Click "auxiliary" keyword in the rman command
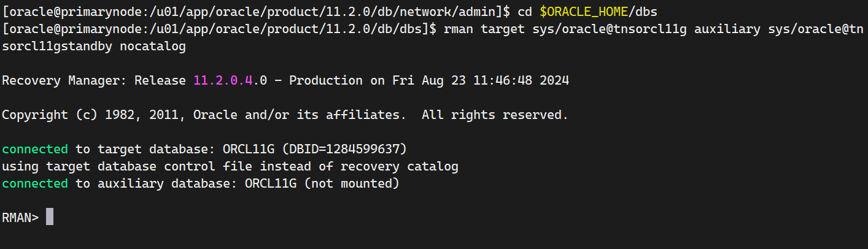 tap(727, 29)
